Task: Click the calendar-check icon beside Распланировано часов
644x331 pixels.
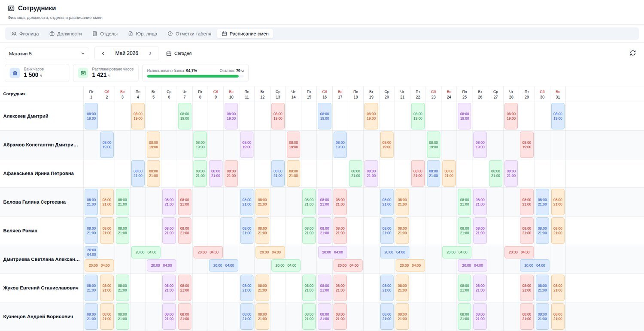Action: [83, 73]
